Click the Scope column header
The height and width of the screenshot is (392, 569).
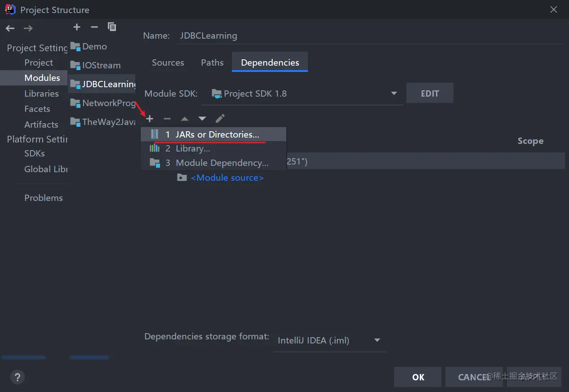coord(530,141)
